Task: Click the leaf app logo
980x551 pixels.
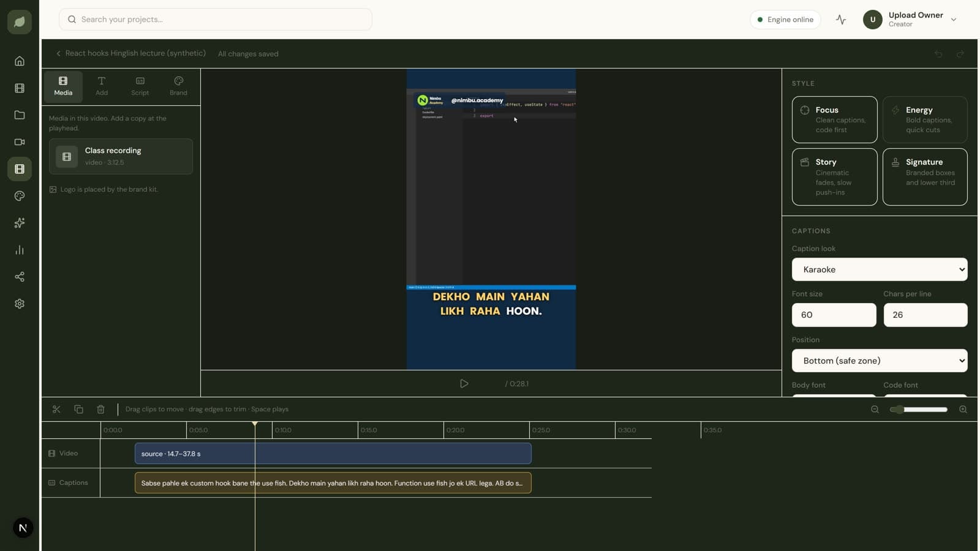Action: [x=20, y=22]
